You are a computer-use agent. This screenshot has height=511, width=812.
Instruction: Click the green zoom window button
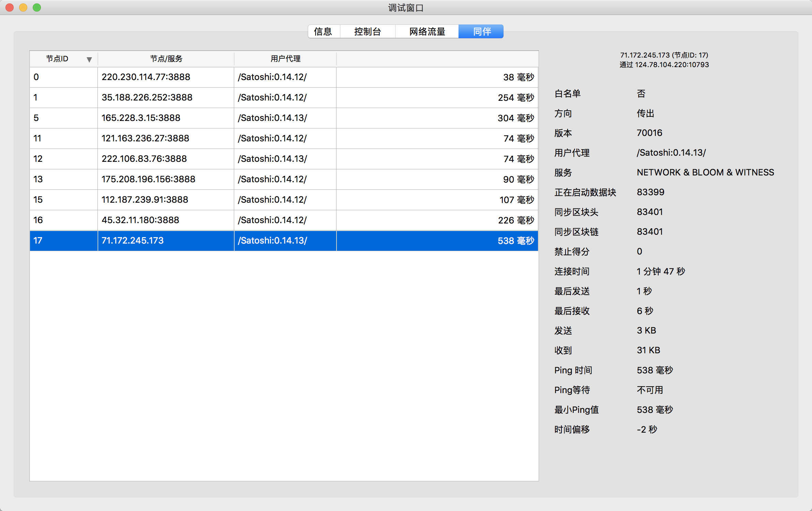(x=37, y=7)
